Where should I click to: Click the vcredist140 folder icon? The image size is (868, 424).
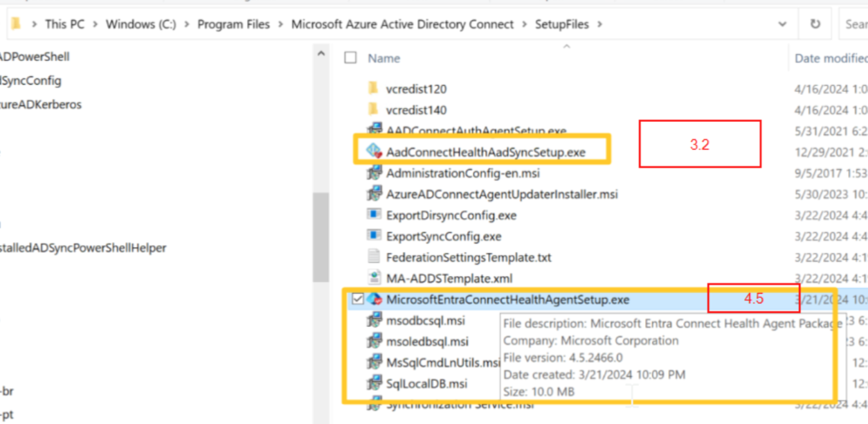pos(374,109)
